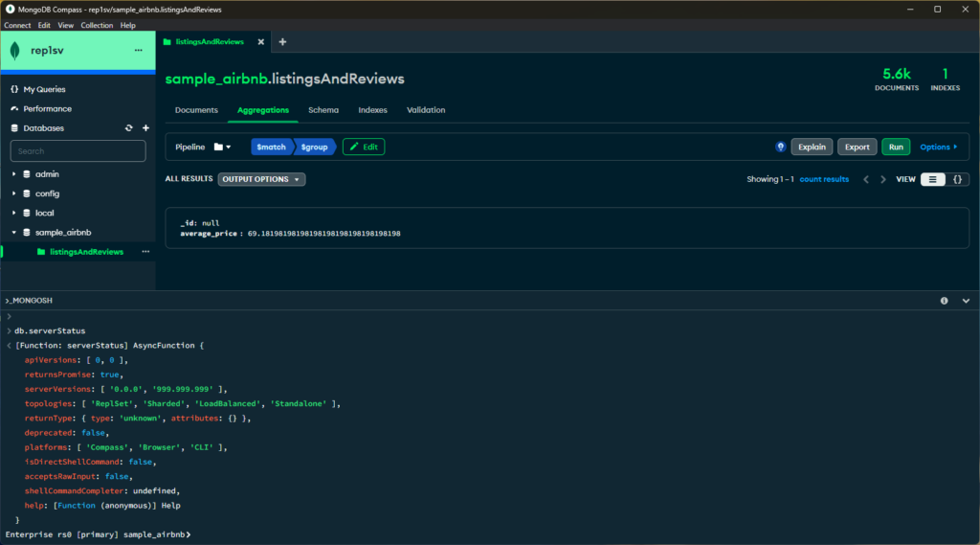Click the Run pipeline button
Image resolution: width=980 pixels, height=545 pixels.
point(896,148)
